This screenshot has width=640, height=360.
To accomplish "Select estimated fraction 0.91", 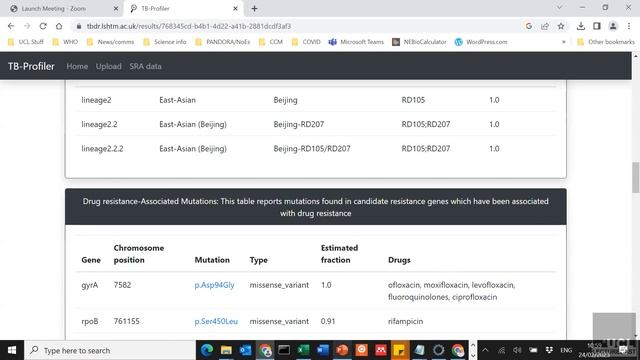I will pyautogui.click(x=328, y=321).
